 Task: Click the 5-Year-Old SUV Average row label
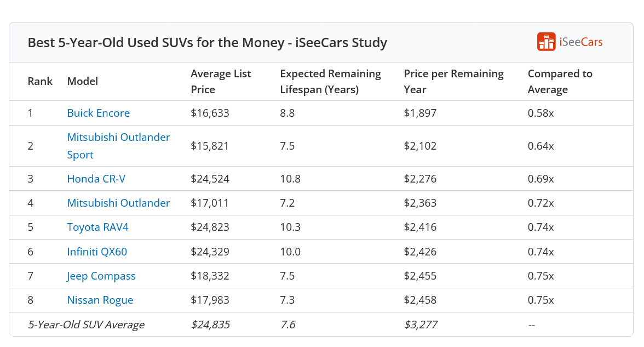pos(86,325)
